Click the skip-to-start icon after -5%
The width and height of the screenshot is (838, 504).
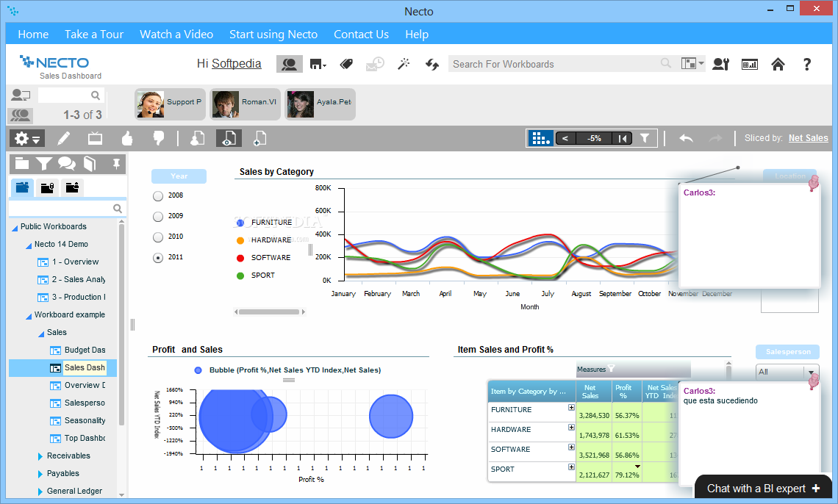[623, 139]
